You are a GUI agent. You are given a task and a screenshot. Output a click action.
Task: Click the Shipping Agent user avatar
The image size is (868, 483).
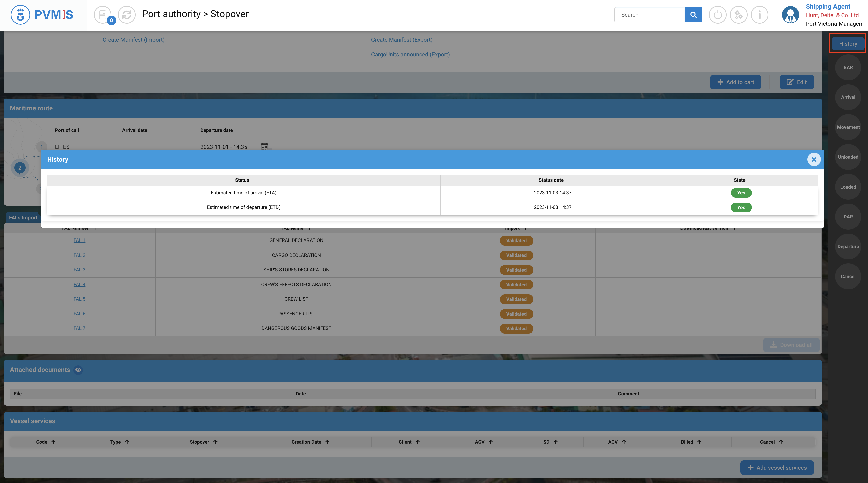tap(790, 15)
